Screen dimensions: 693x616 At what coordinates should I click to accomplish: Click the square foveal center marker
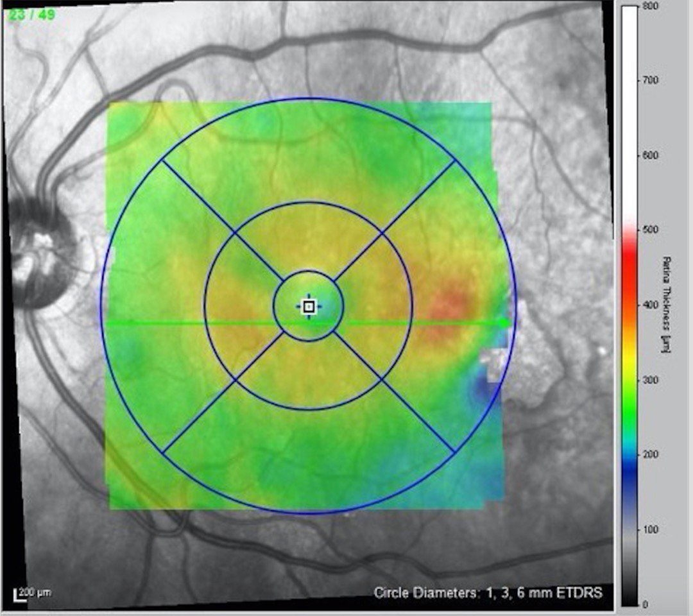point(309,306)
